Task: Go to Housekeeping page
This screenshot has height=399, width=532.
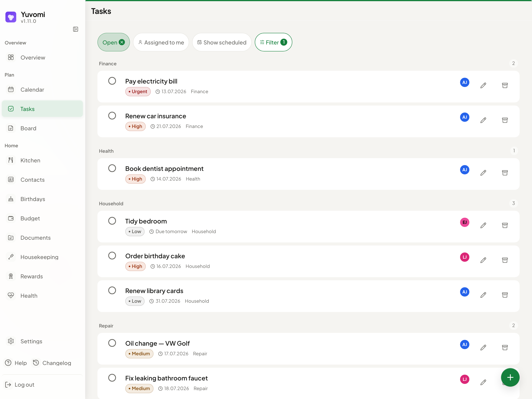Action: (42, 257)
